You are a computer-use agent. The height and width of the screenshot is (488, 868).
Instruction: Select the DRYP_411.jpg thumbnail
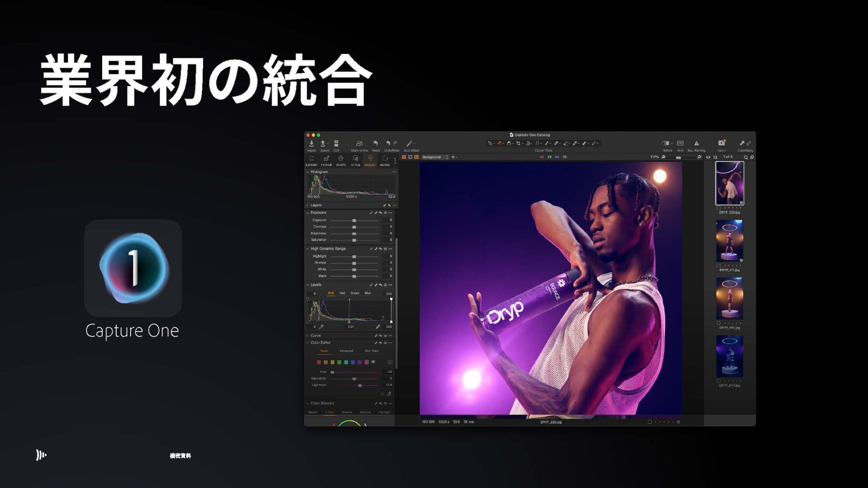point(729,241)
